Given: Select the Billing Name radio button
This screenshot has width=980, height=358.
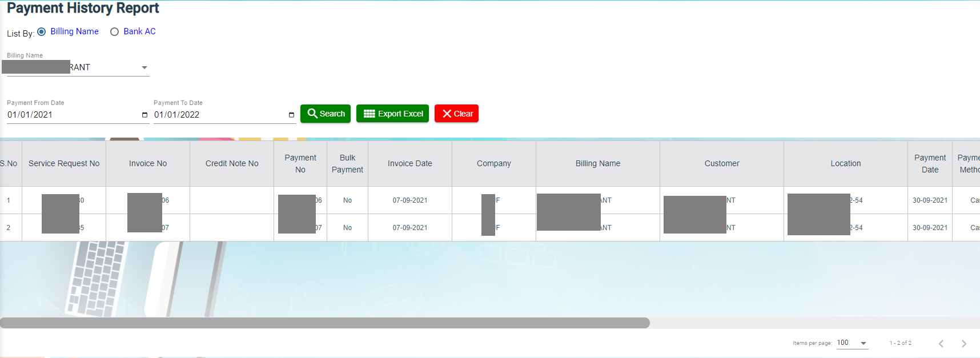Looking at the screenshot, I should click(x=42, y=32).
